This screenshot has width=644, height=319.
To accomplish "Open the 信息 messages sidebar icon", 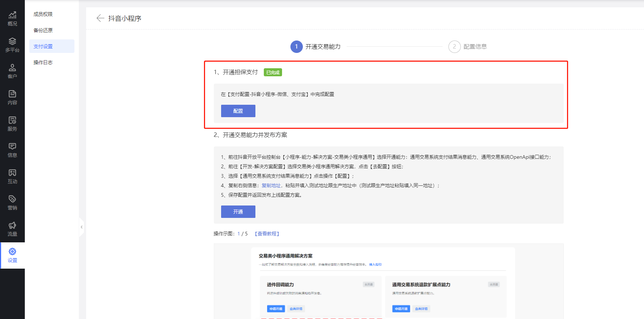I will click(x=12, y=150).
